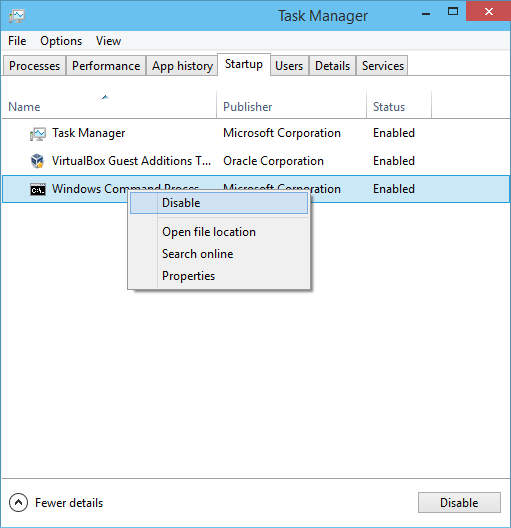Maximize the Task Manager window
This screenshot has width=511, height=528.
coord(453,12)
